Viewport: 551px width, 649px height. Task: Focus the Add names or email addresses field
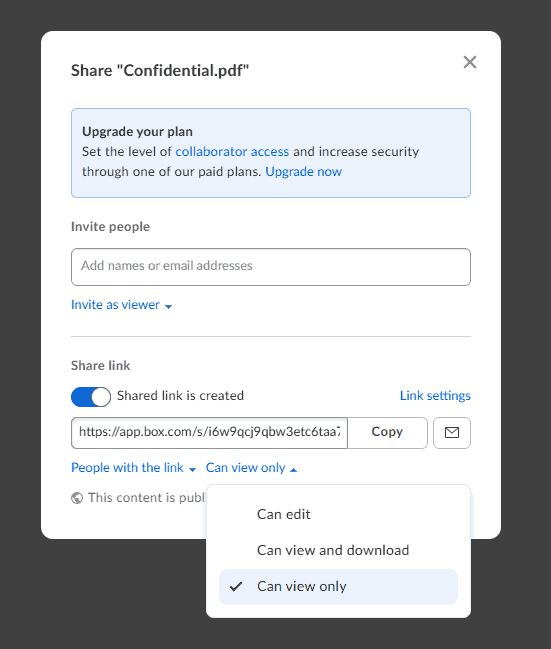(271, 267)
